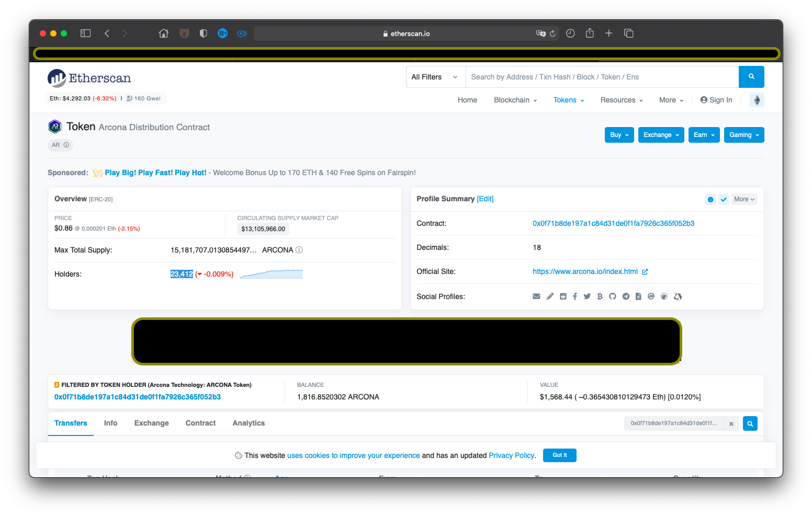Open the Safari home page
The image size is (812, 516).
click(x=164, y=33)
